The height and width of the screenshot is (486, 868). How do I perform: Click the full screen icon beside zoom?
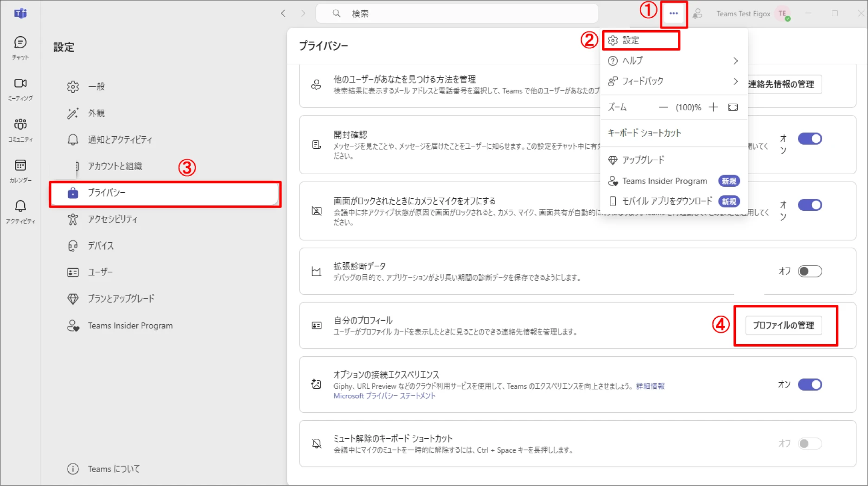[733, 107]
